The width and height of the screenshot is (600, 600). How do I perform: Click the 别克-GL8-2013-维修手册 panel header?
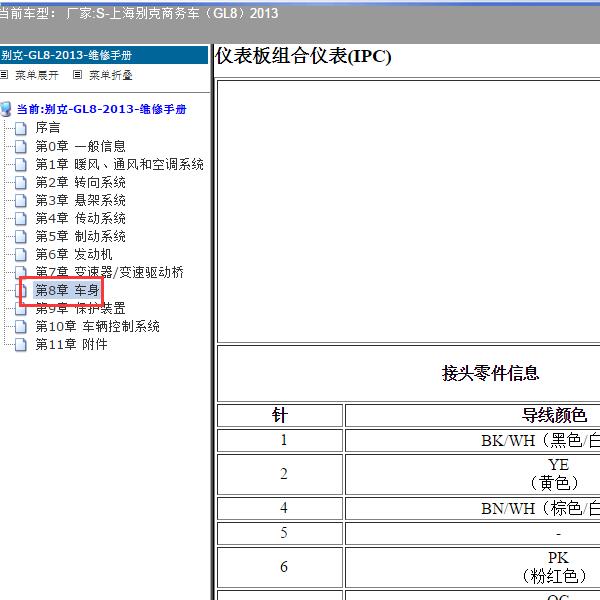point(104,55)
